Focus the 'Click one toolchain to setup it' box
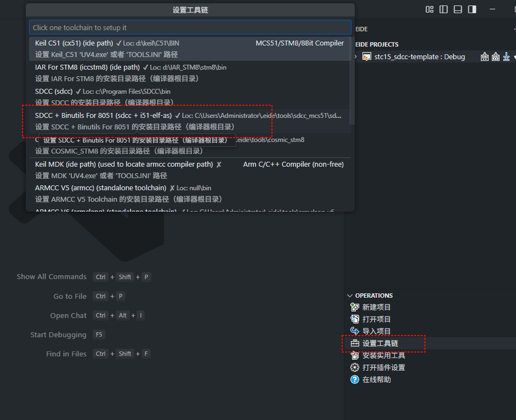The height and width of the screenshot is (420, 516). 190,27
